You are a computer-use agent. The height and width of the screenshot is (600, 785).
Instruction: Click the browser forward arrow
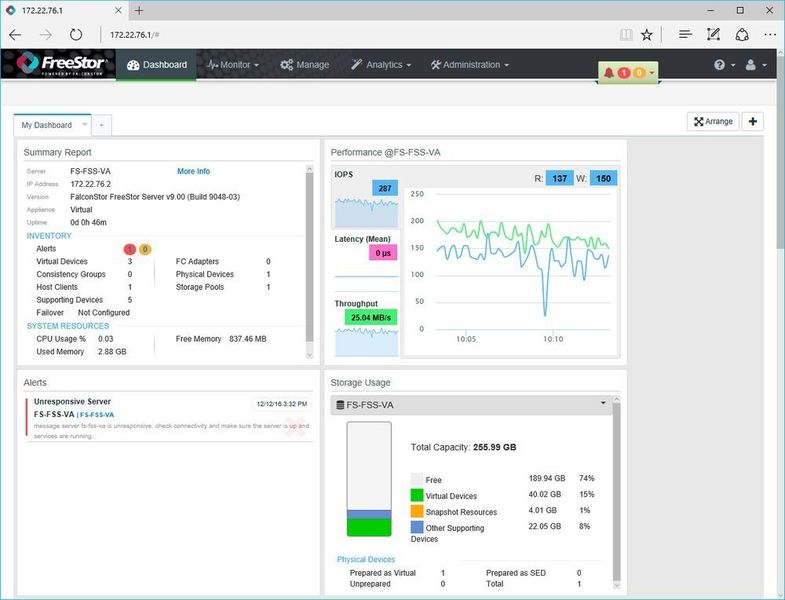46,35
